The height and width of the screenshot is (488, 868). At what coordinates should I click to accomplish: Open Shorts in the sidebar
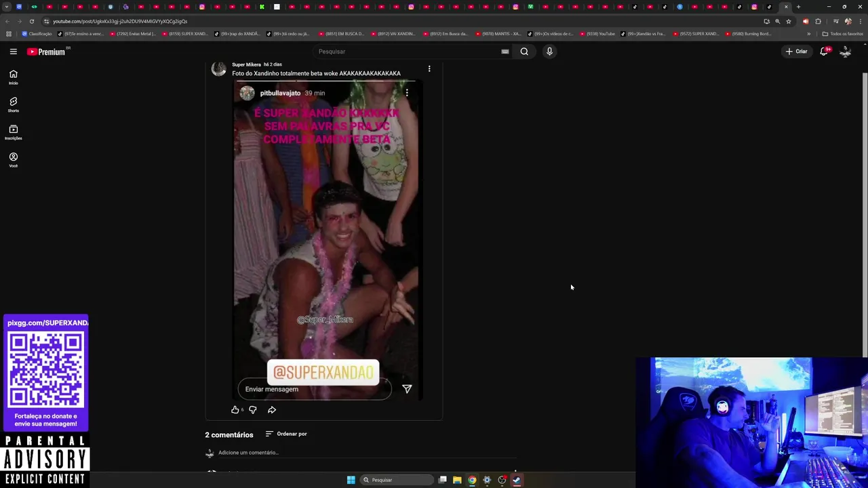click(13, 105)
